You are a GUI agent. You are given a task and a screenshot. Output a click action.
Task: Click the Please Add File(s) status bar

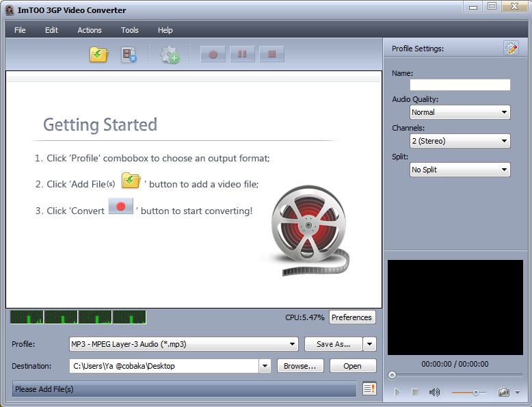[184, 389]
